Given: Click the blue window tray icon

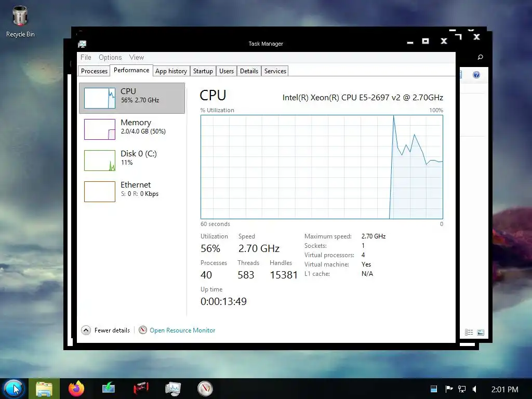Looking at the screenshot, I should (x=434, y=389).
